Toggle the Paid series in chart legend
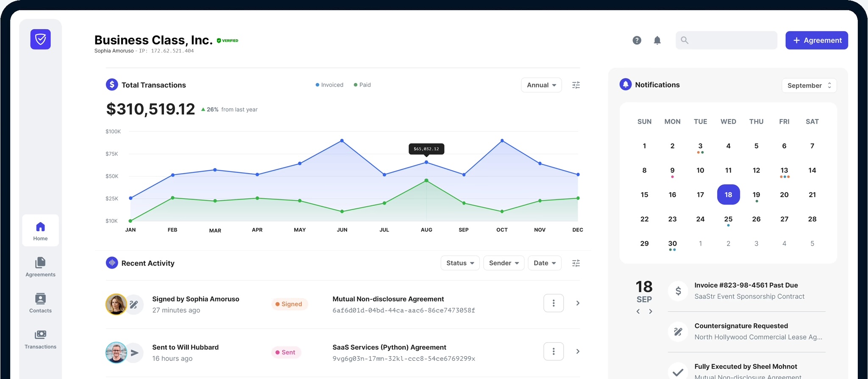This screenshot has width=868, height=379. pos(362,85)
